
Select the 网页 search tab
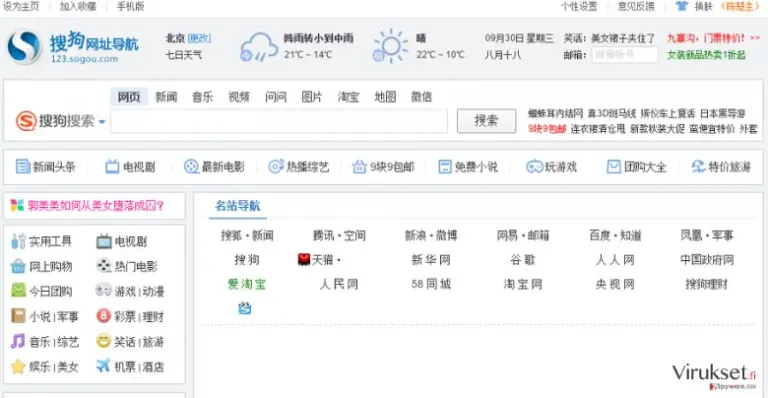pyautogui.click(x=129, y=97)
